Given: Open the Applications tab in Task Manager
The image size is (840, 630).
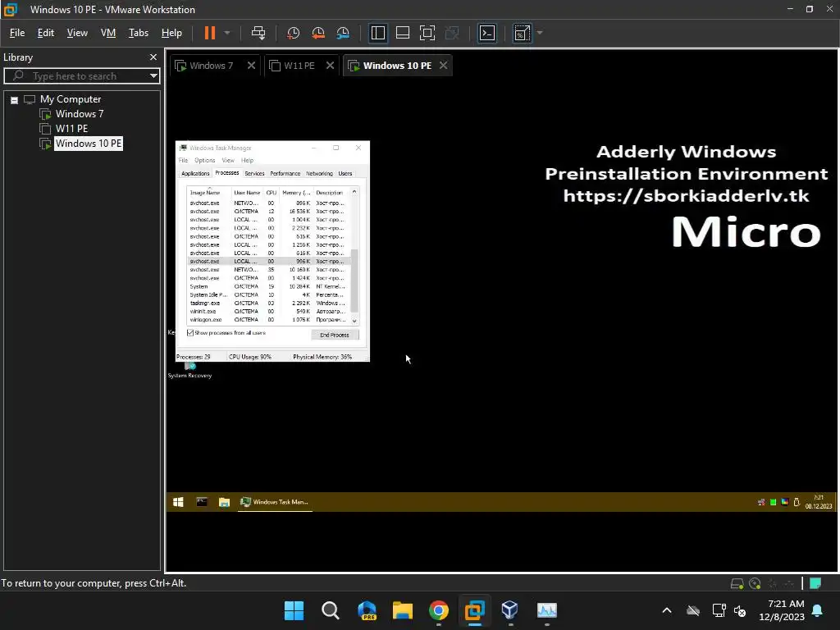Looking at the screenshot, I should 195,174.
